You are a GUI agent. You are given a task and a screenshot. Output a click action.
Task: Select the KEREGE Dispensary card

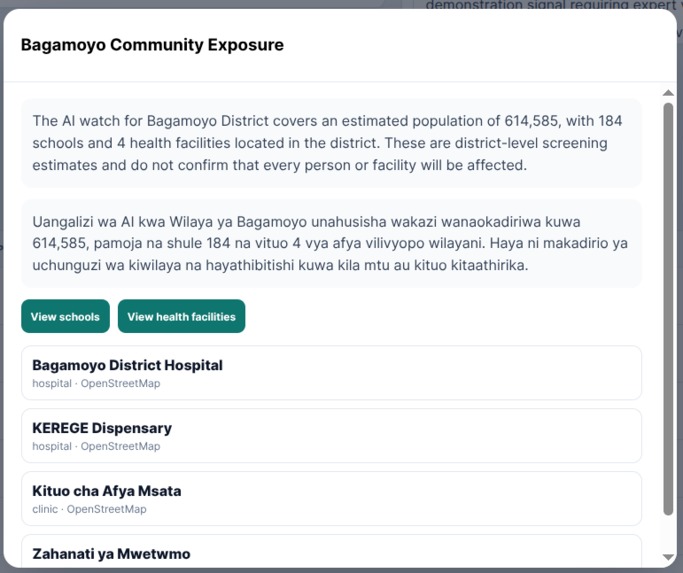[331, 436]
